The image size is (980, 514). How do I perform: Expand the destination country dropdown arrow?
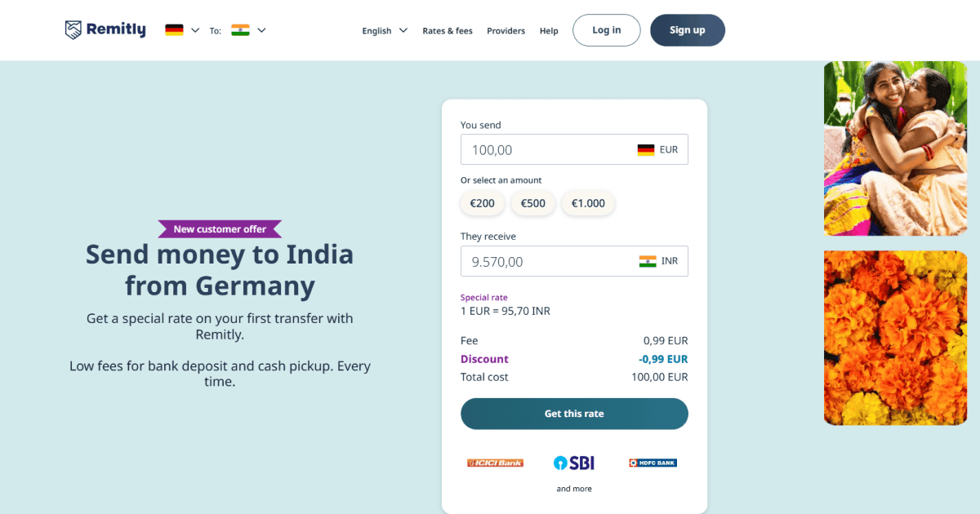coord(261,30)
